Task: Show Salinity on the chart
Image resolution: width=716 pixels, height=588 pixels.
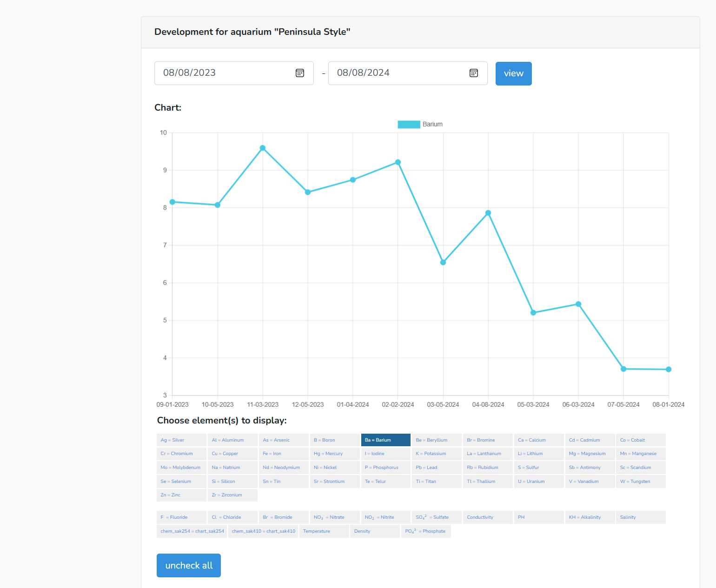Action: pos(641,517)
